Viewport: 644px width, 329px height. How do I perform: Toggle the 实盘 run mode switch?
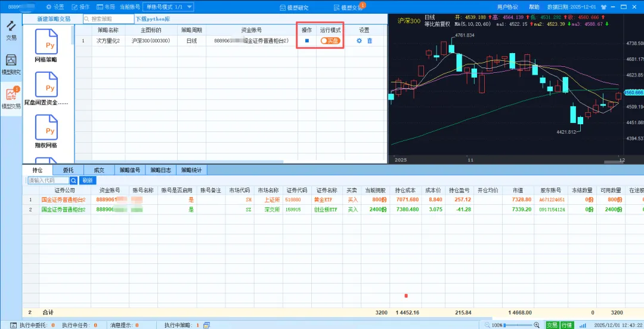tap(330, 41)
